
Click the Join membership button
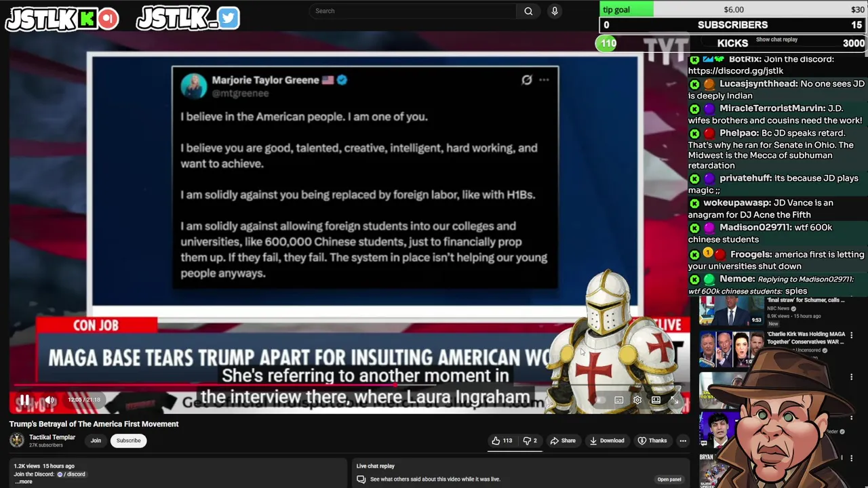point(96,441)
